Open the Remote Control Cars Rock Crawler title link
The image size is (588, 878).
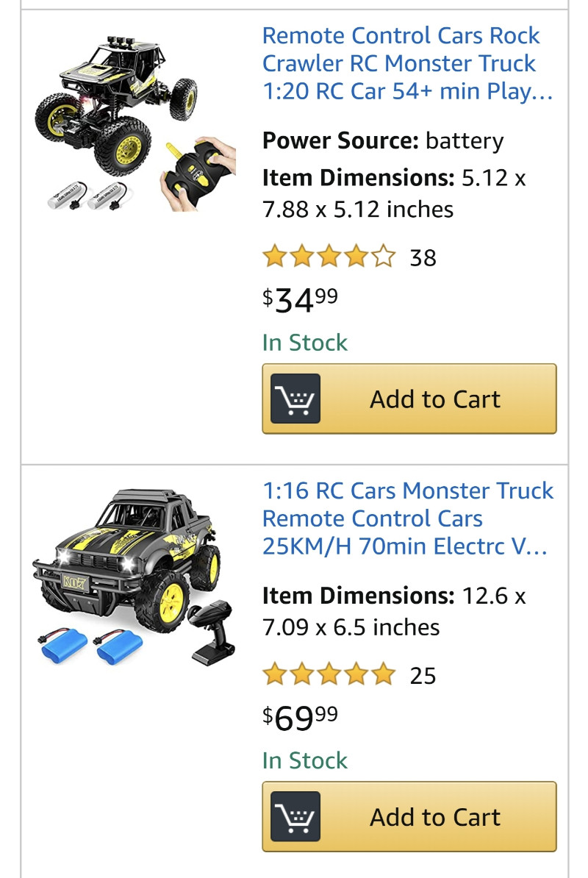pos(408,63)
